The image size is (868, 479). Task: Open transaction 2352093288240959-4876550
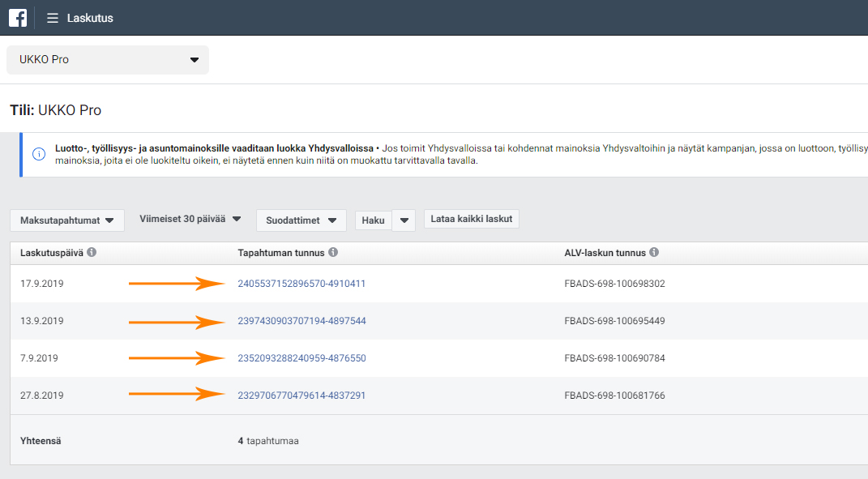[x=301, y=358]
